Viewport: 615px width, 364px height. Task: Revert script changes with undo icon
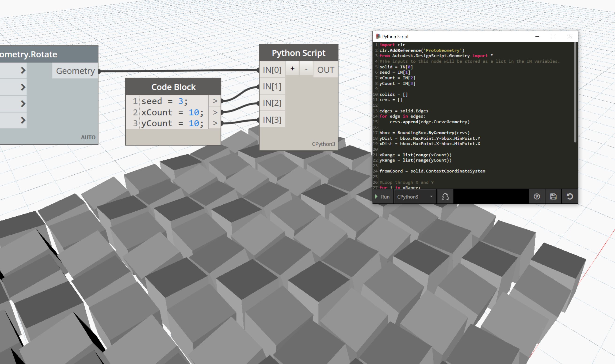point(570,197)
